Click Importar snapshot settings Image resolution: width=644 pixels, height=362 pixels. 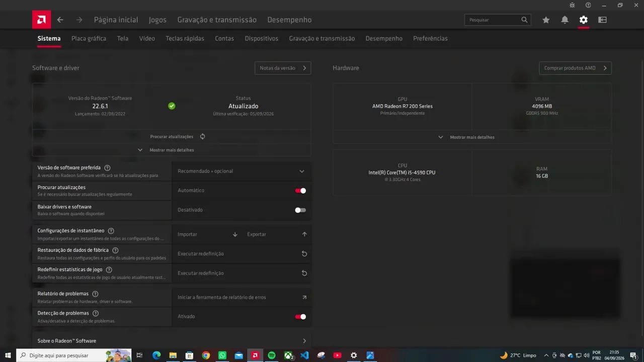(207, 234)
